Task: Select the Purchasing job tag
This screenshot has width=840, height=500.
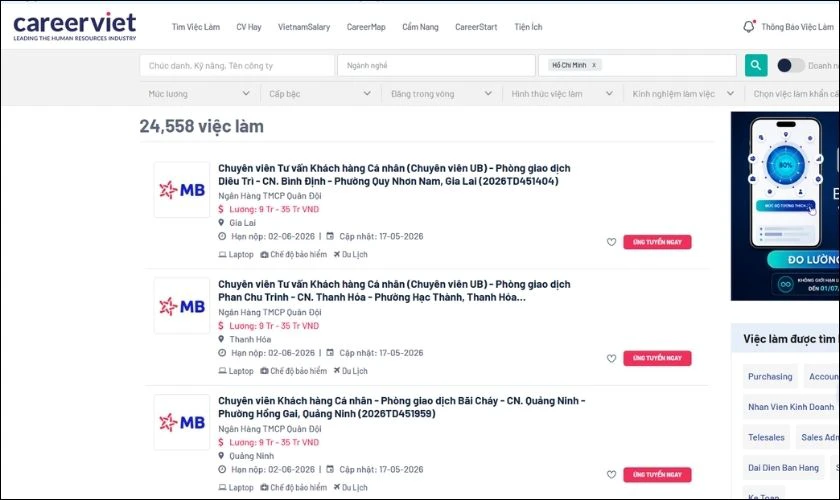Action: pyautogui.click(x=770, y=377)
